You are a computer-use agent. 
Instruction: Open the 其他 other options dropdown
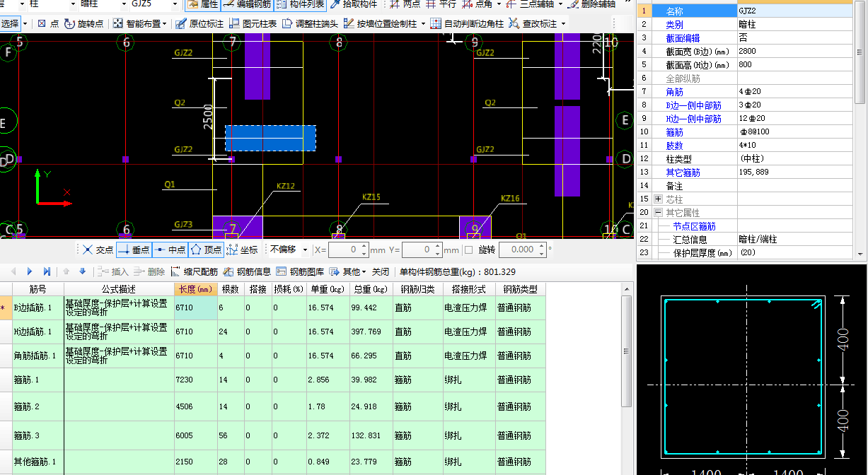coord(347,271)
